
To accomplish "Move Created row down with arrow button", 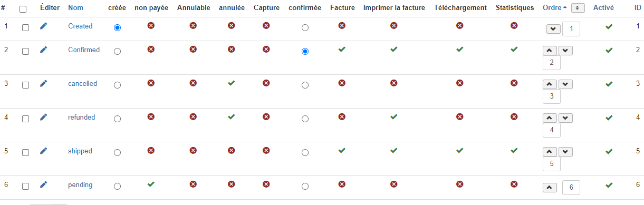I will click(x=553, y=29).
